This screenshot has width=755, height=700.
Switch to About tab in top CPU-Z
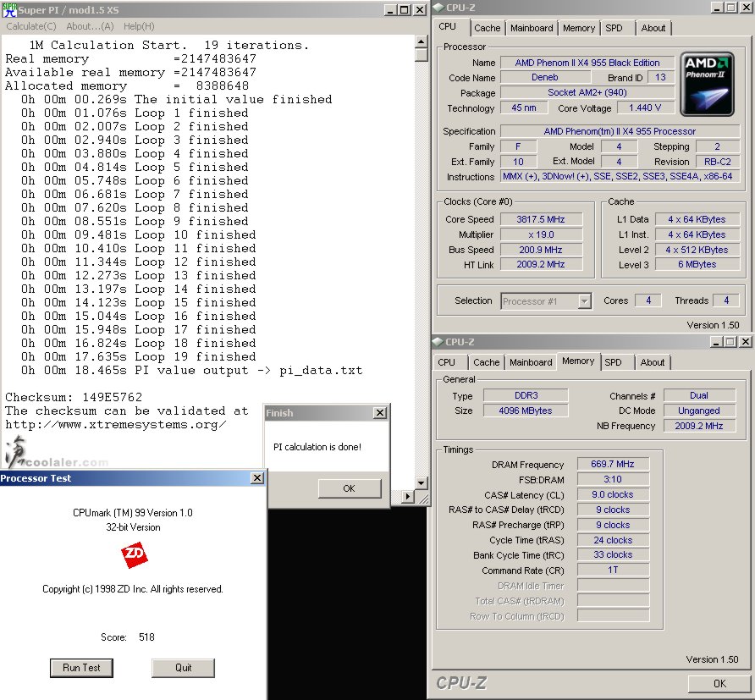pyautogui.click(x=653, y=28)
